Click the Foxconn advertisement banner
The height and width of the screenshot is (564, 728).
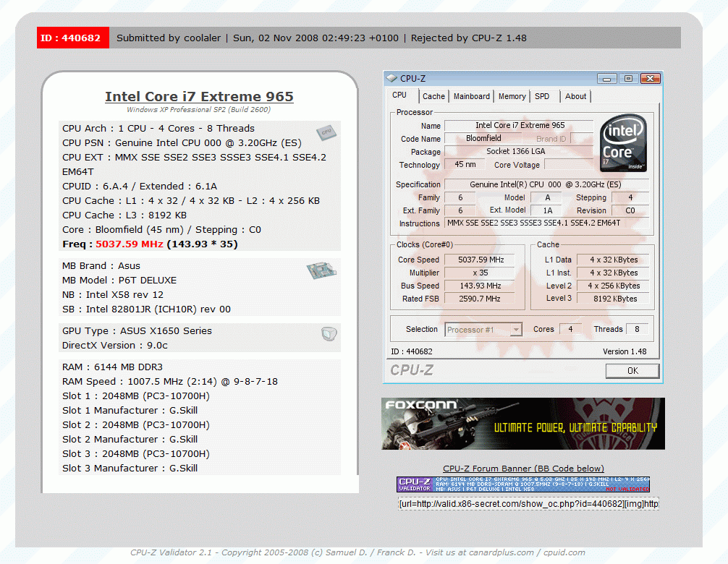point(523,424)
